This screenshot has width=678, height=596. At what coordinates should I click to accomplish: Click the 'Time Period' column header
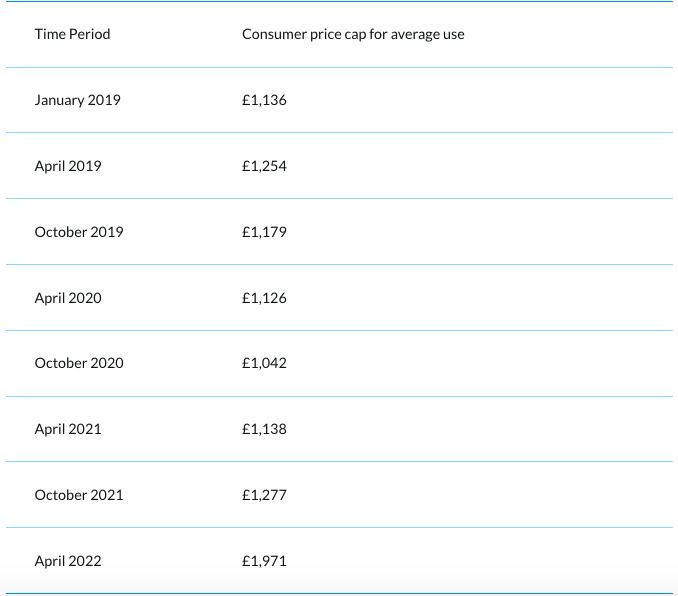point(72,34)
